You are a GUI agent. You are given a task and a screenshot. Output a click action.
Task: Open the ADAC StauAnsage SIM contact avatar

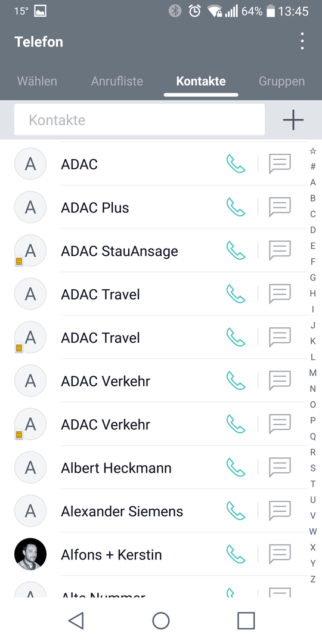30,250
